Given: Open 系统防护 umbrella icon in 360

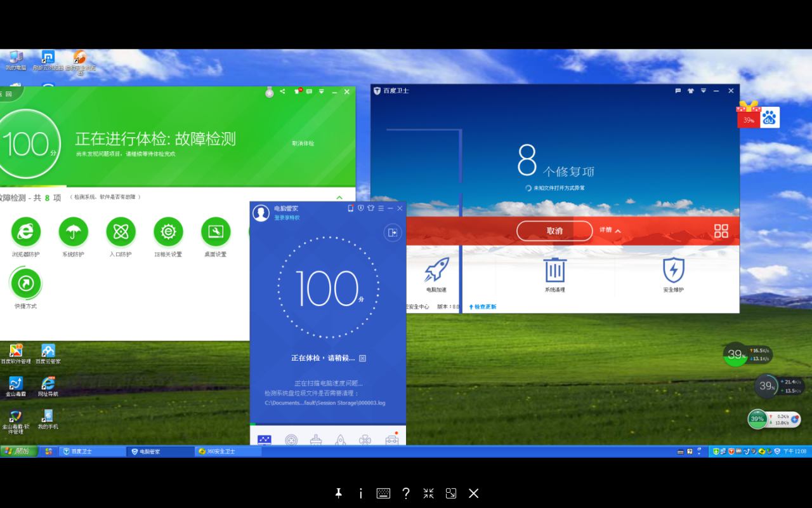Looking at the screenshot, I should click(73, 232).
